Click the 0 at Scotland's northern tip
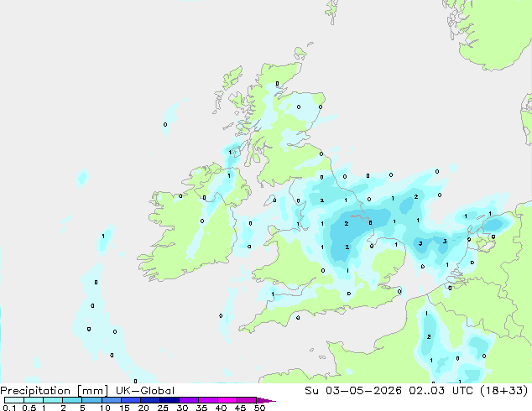The image size is (532, 411). click(x=277, y=83)
